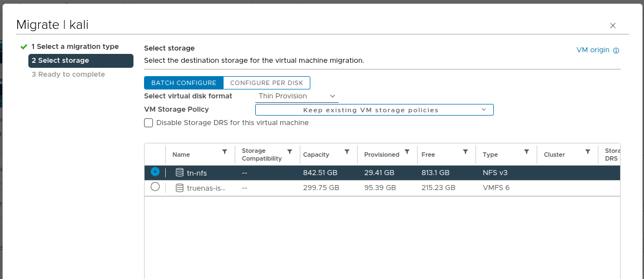Select the truenas-is datastore radio button
The height and width of the screenshot is (279, 644).
coord(155,187)
